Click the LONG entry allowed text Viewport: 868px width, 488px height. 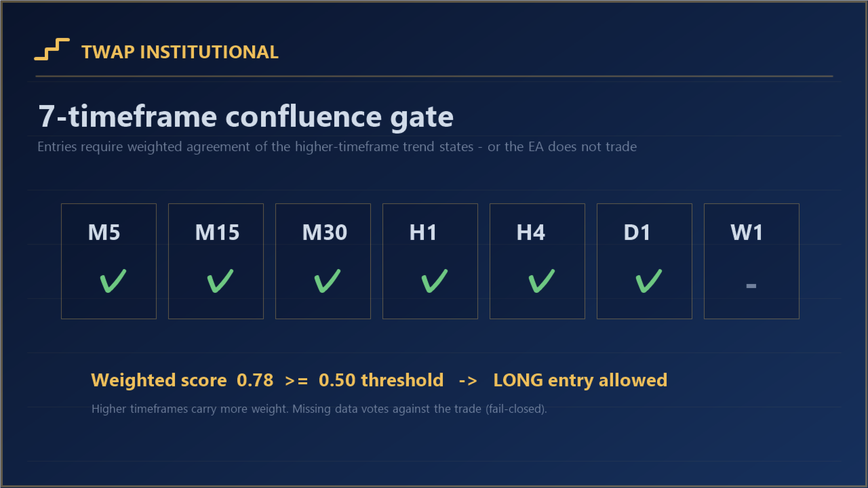580,380
